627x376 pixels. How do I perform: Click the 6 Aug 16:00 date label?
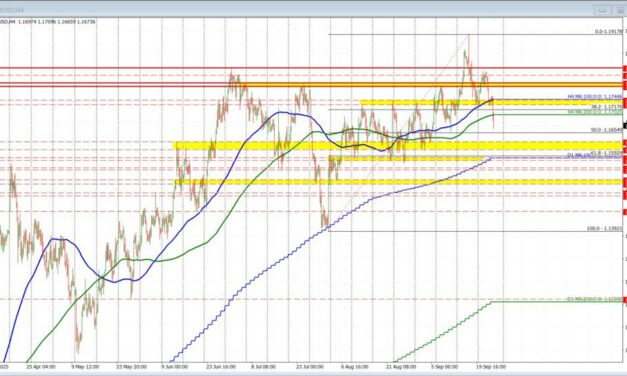[x=354, y=366]
